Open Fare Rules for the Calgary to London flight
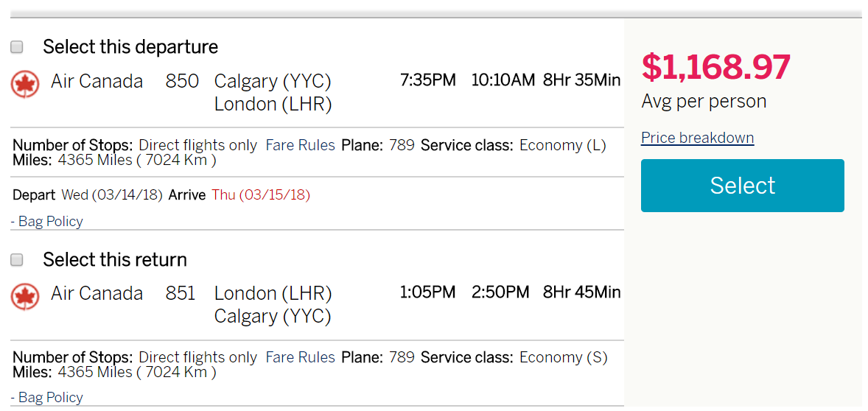This screenshot has height=411, width=868. 300,145
